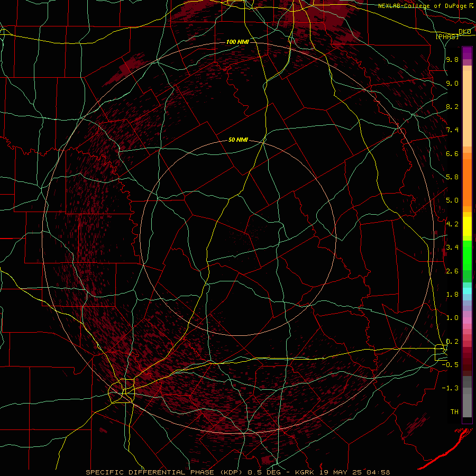
Task: Click the 5.0 legend value
Action: pos(452,200)
